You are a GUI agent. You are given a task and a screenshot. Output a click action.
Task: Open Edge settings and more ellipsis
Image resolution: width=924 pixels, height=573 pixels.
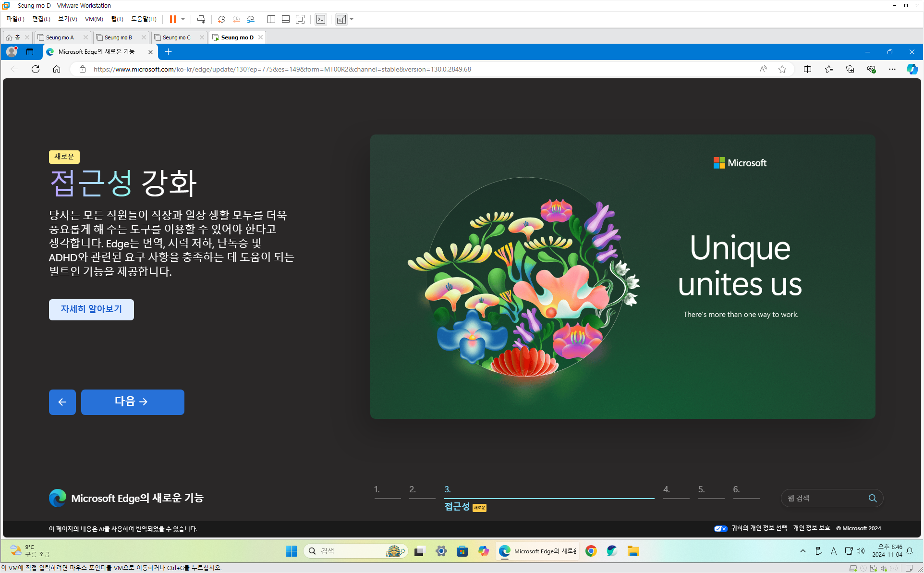(x=892, y=69)
